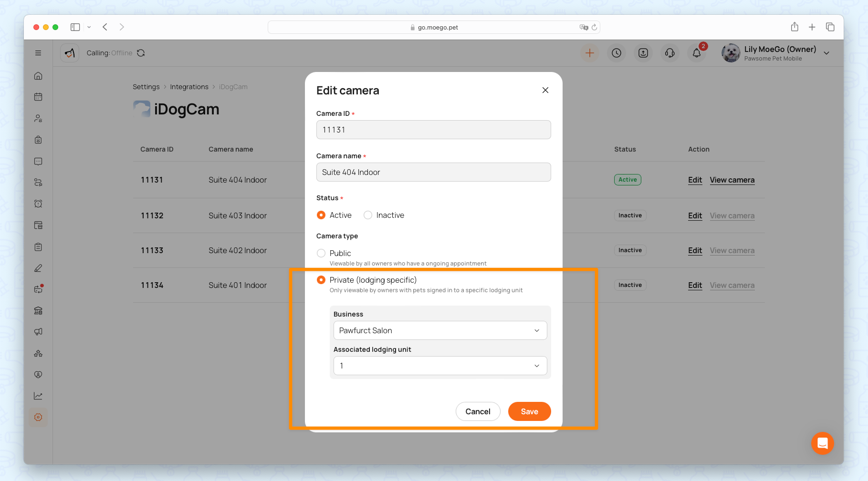
Task: Click the Settings breadcrumb
Action: [146, 87]
